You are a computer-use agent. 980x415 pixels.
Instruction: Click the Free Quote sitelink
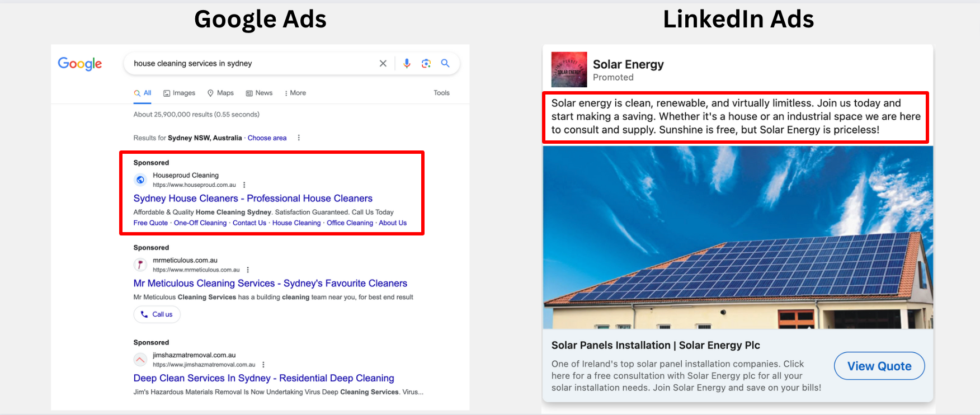click(150, 223)
